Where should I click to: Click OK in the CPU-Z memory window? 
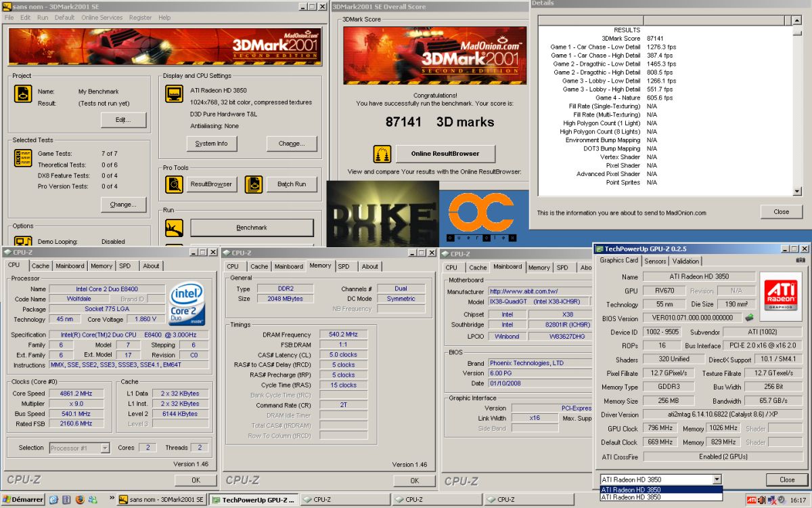[x=414, y=480]
